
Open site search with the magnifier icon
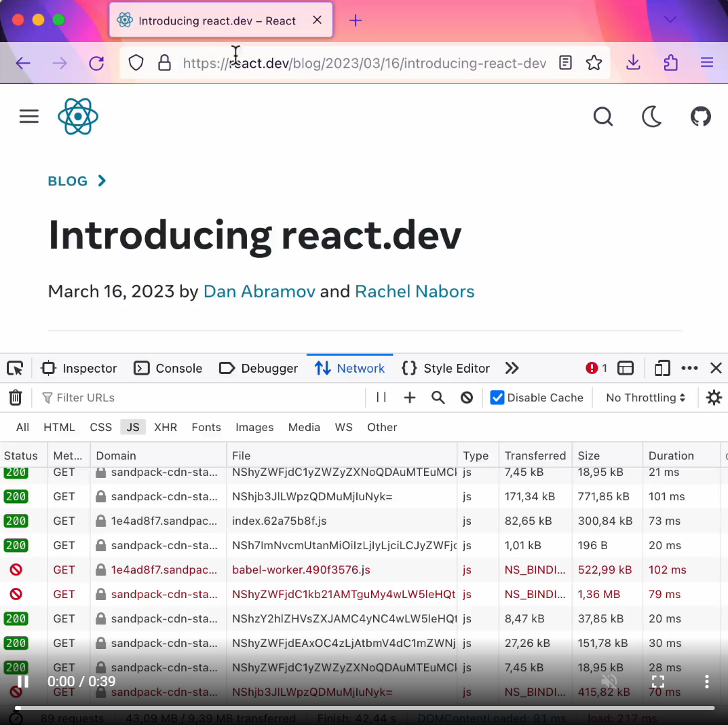pyautogui.click(x=603, y=116)
